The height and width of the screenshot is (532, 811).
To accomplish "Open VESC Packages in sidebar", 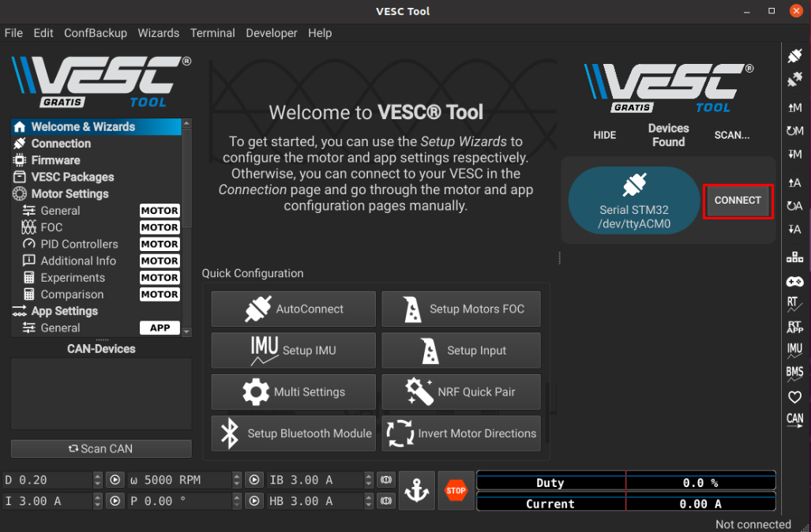I will click(96, 177).
